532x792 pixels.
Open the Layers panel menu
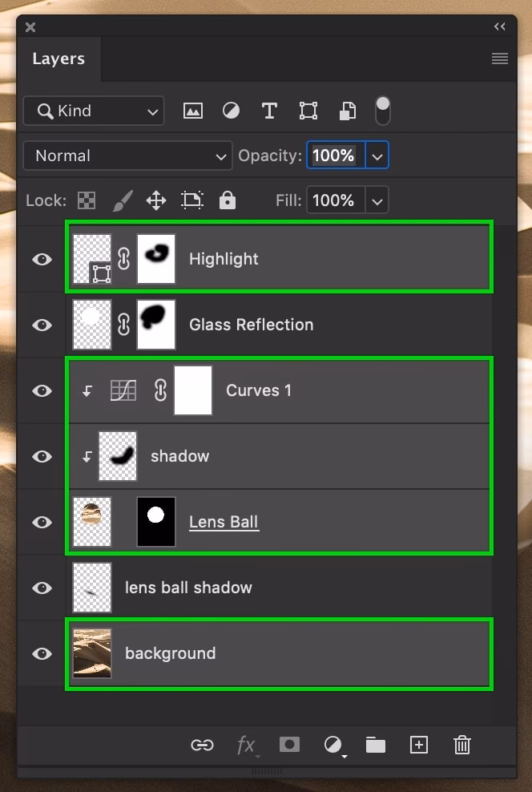click(499, 58)
